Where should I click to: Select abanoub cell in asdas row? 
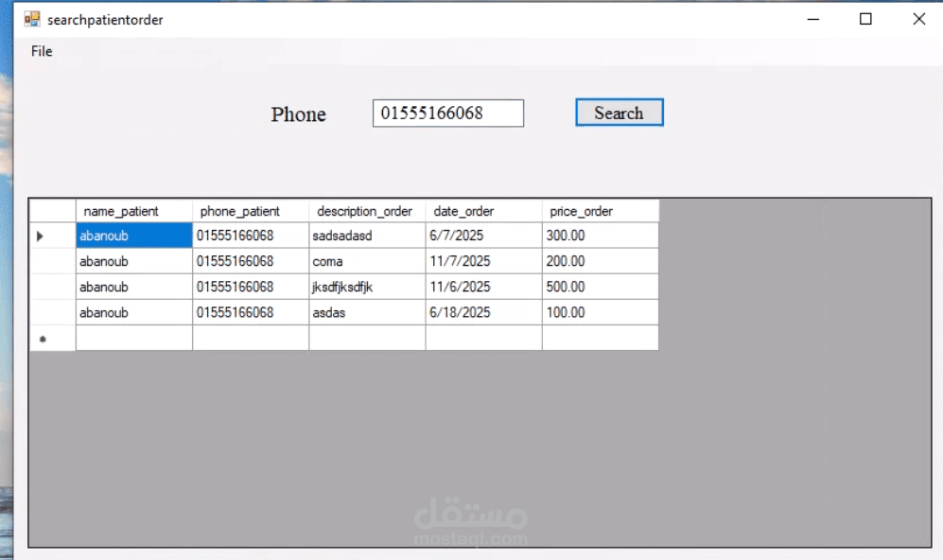tap(134, 313)
